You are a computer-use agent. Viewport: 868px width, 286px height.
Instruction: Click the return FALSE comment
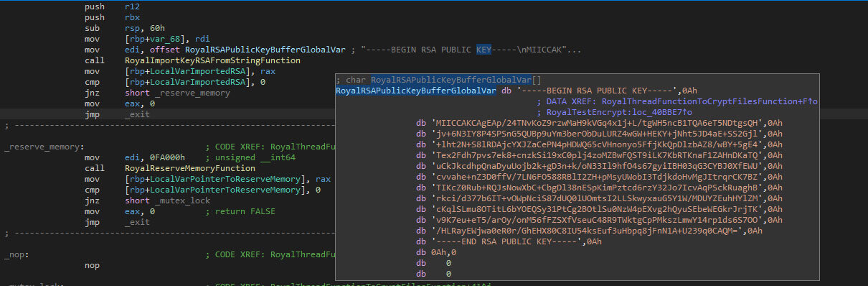tap(245, 211)
